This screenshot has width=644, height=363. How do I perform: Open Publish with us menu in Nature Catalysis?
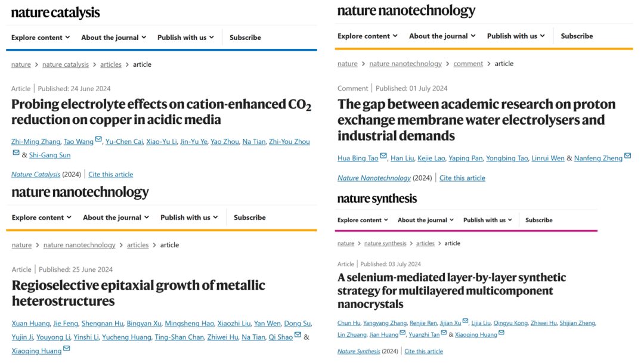185,38
